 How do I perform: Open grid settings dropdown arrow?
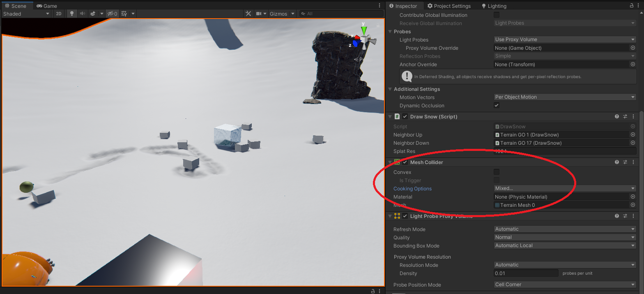point(133,14)
